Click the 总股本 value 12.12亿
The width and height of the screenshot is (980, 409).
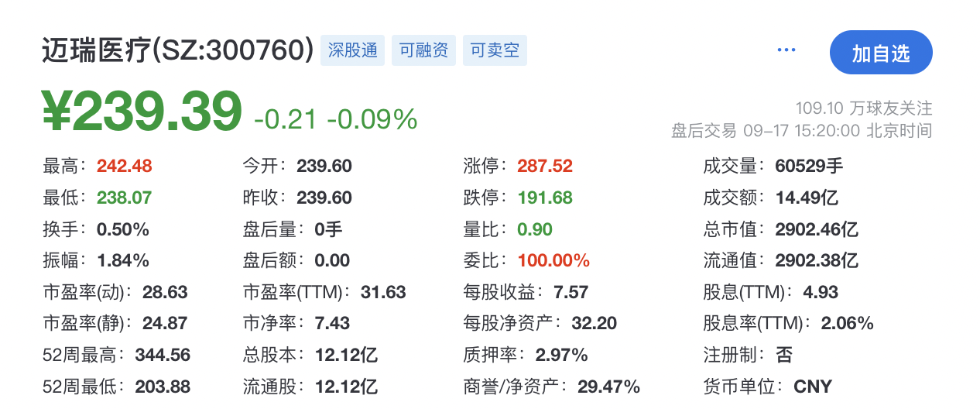346,355
